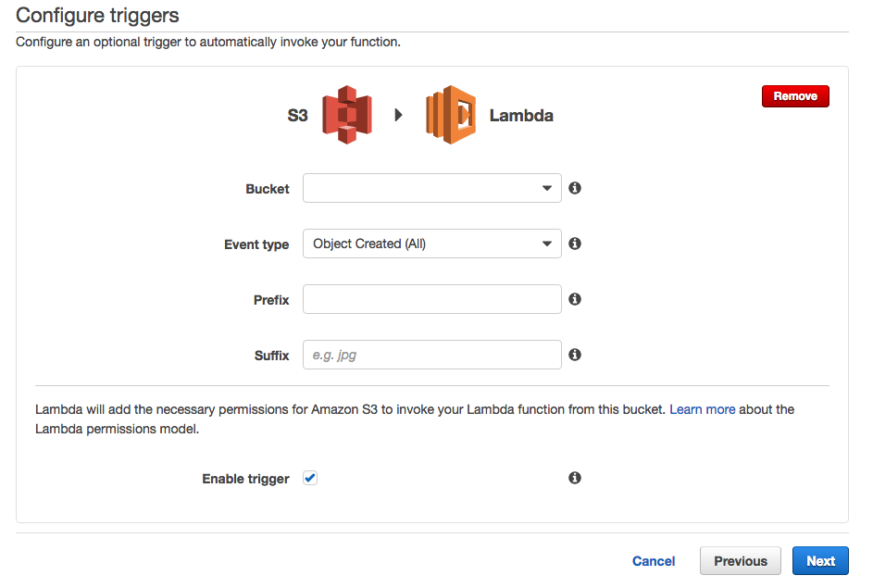Click the Suffix field info icon

click(575, 355)
